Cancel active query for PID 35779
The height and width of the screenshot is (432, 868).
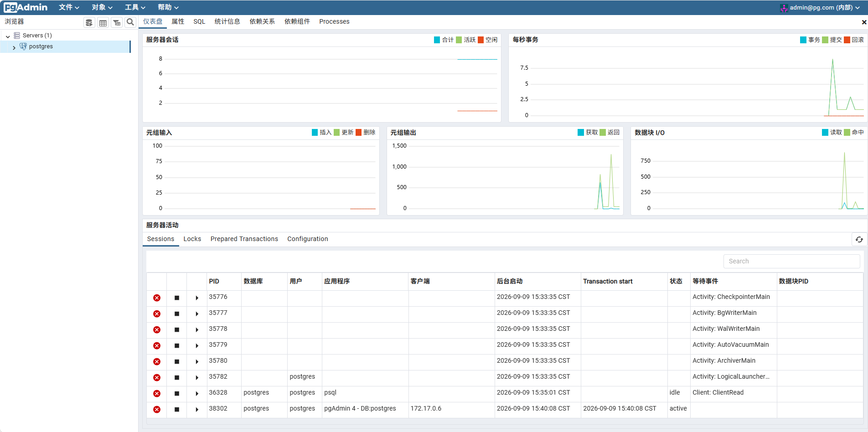click(x=177, y=346)
